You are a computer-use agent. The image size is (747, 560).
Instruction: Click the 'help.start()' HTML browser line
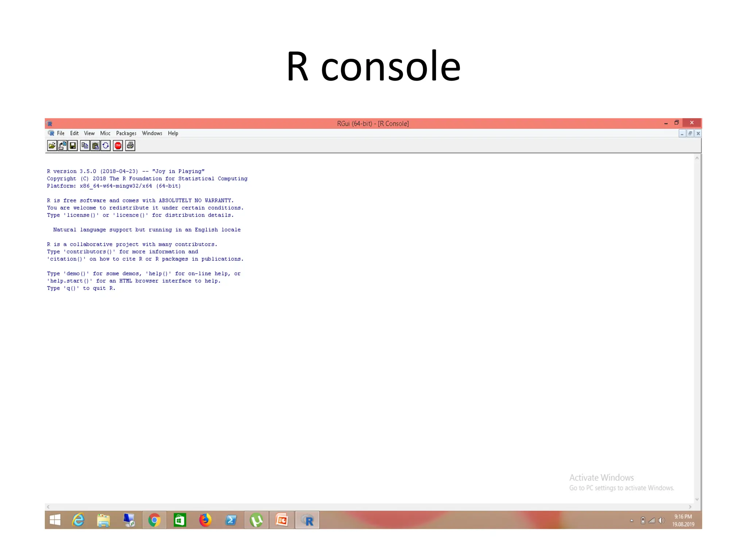coord(134,281)
